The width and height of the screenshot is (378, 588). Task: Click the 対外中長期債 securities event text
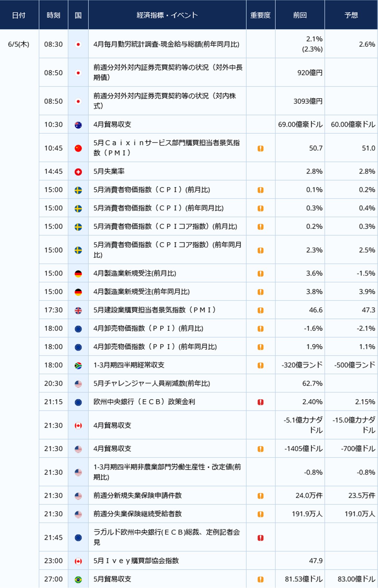[x=168, y=72]
